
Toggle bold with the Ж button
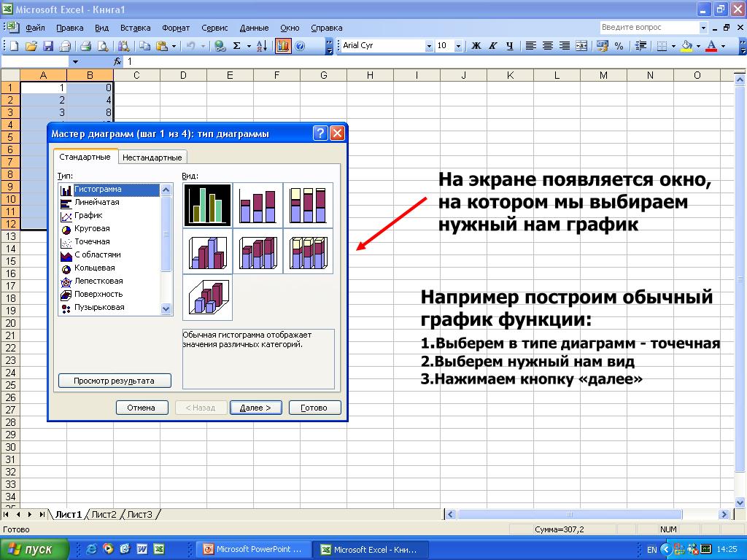476,46
